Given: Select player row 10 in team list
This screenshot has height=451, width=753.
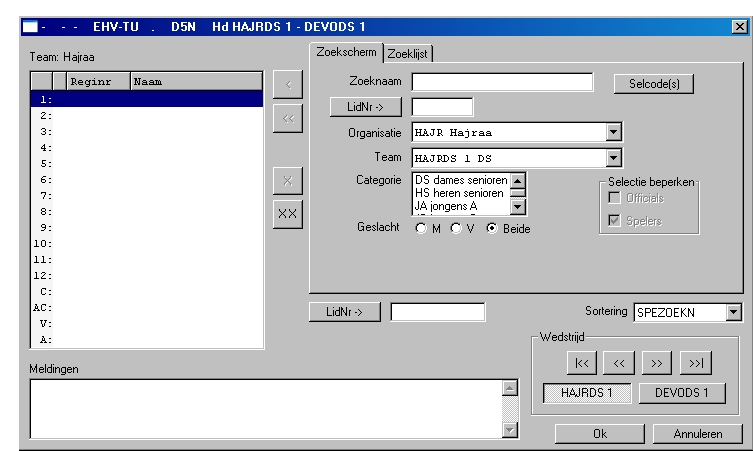Looking at the screenshot, I should 147,244.
